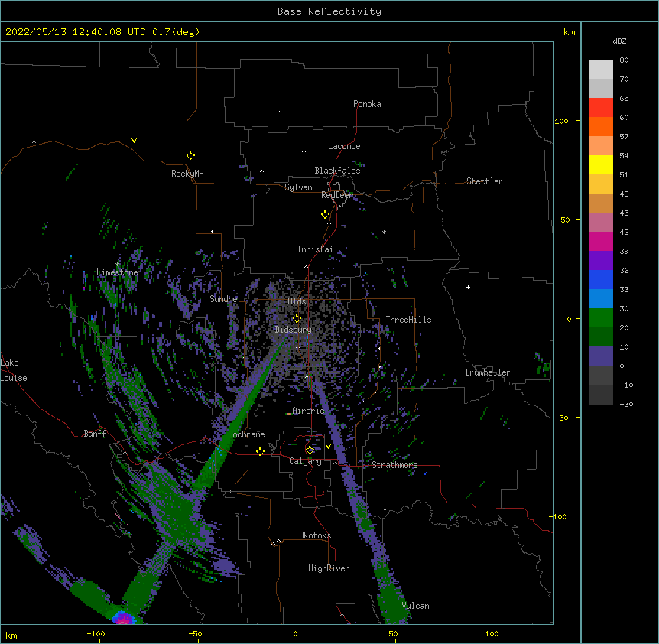The height and width of the screenshot is (644, 659).
Task: Click the Ponoka city label
Action: click(x=367, y=104)
